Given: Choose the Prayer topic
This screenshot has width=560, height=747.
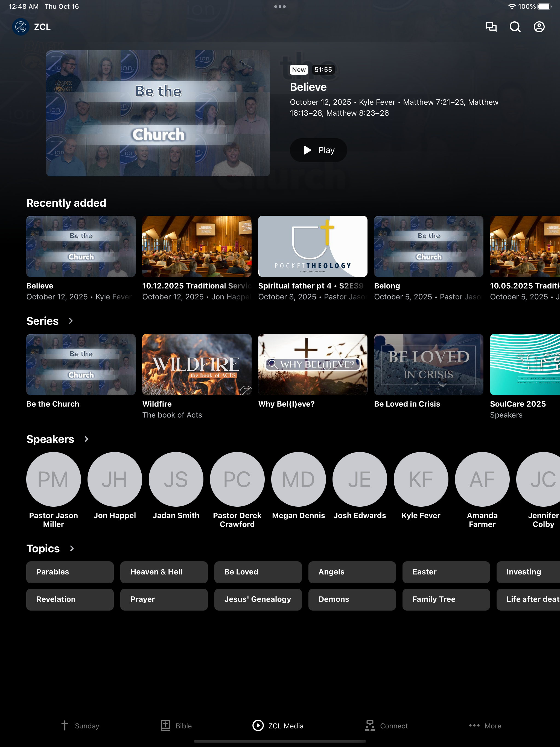Looking at the screenshot, I should pos(164,599).
